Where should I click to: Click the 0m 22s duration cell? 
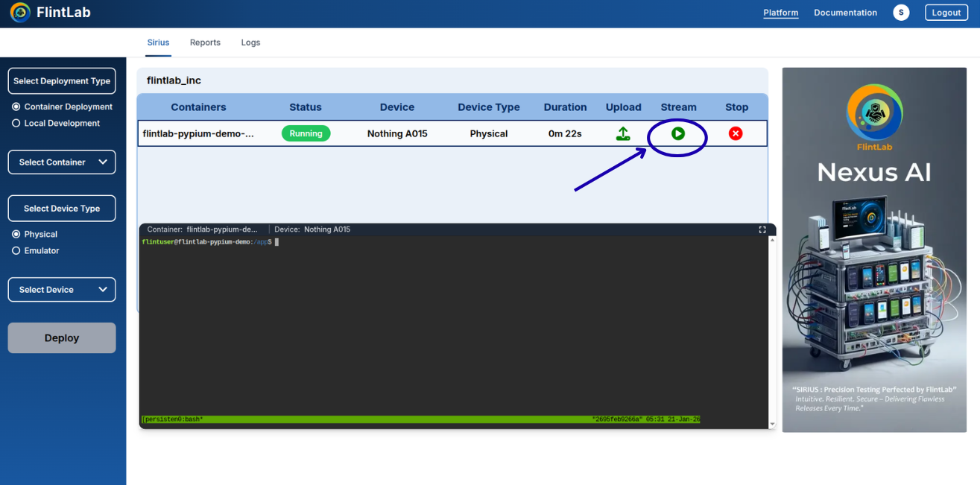point(565,134)
